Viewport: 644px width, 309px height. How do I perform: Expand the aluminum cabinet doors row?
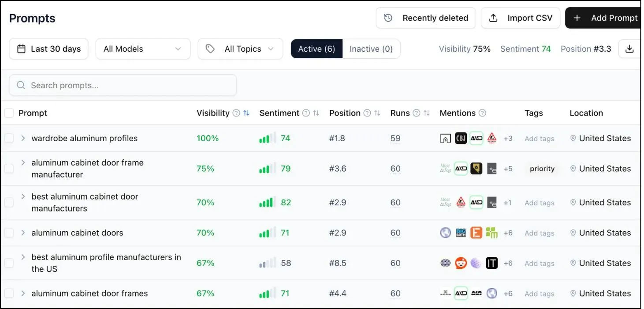(23, 233)
